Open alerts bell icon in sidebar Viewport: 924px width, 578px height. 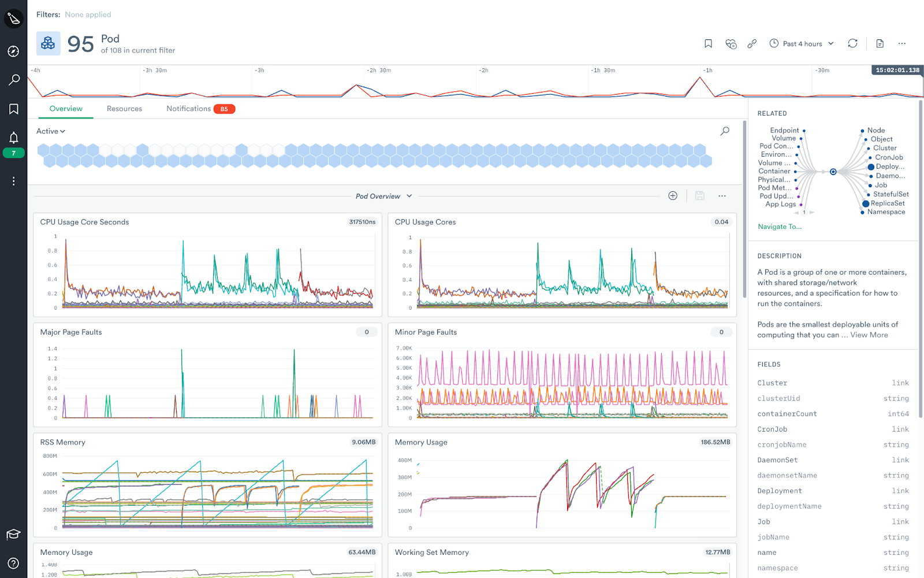point(14,138)
